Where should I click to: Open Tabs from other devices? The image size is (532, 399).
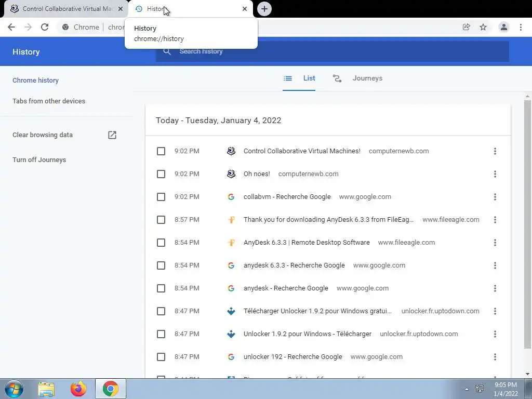pos(49,101)
